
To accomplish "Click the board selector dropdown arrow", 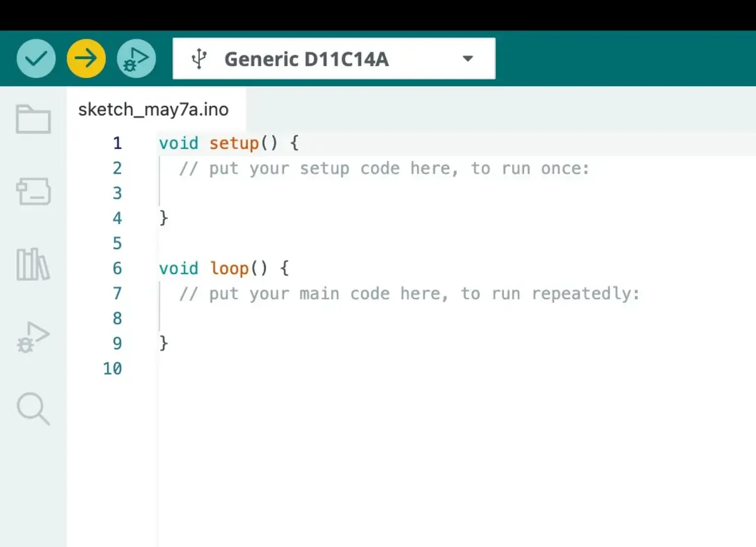I will click(467, 59).
